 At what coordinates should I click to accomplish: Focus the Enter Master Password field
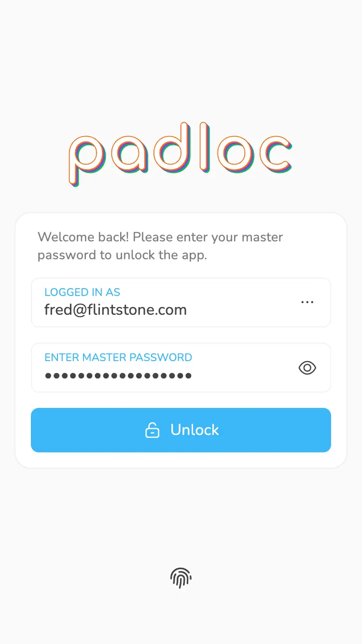[x=181, y=367]
